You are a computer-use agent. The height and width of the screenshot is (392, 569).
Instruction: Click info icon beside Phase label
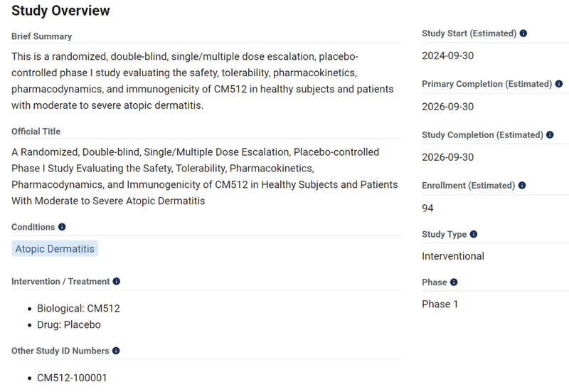click(454, 282)
